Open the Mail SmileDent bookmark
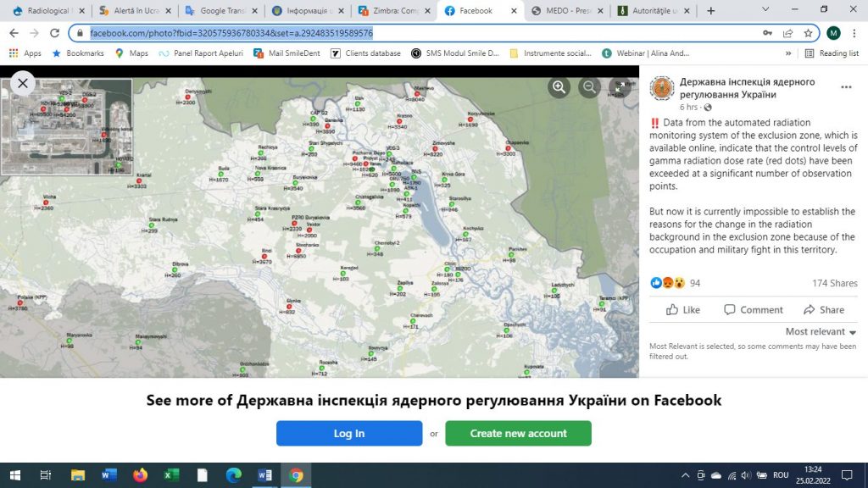 tap(287, 53)
